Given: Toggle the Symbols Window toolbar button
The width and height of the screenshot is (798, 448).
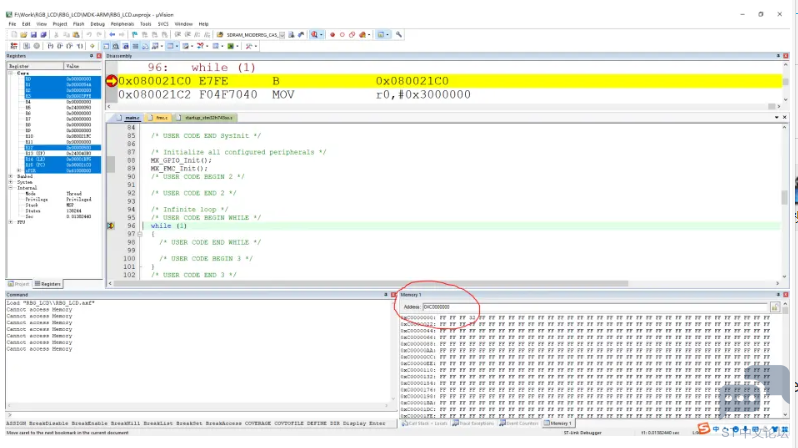Looking at the screenshot, I should pyautogui.click(x=126, y=46).
